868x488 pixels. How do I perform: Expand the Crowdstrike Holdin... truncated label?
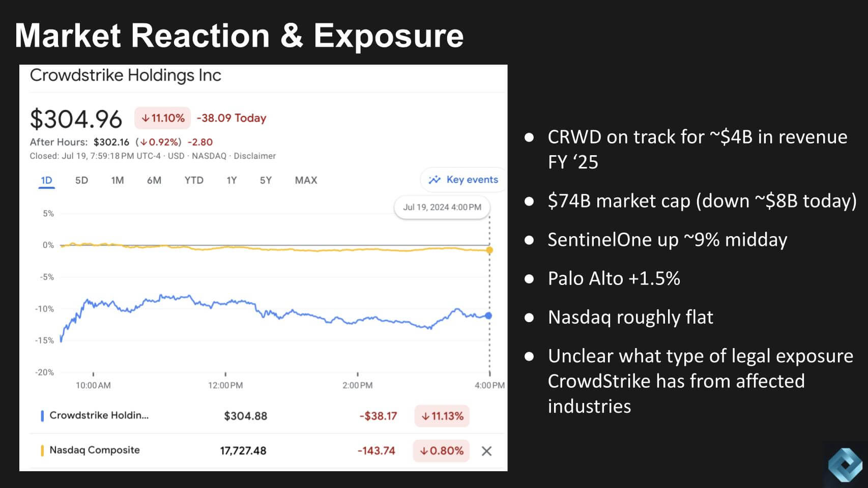point(99,415)
